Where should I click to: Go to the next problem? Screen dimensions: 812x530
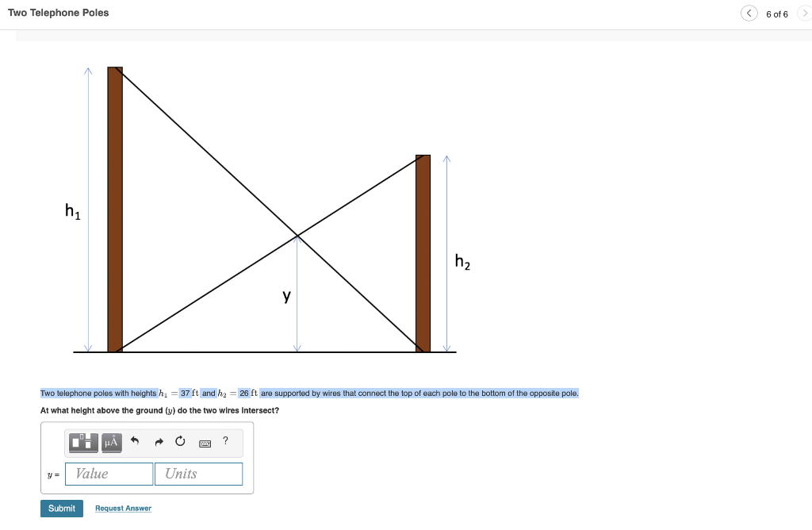tap(805, 13)
